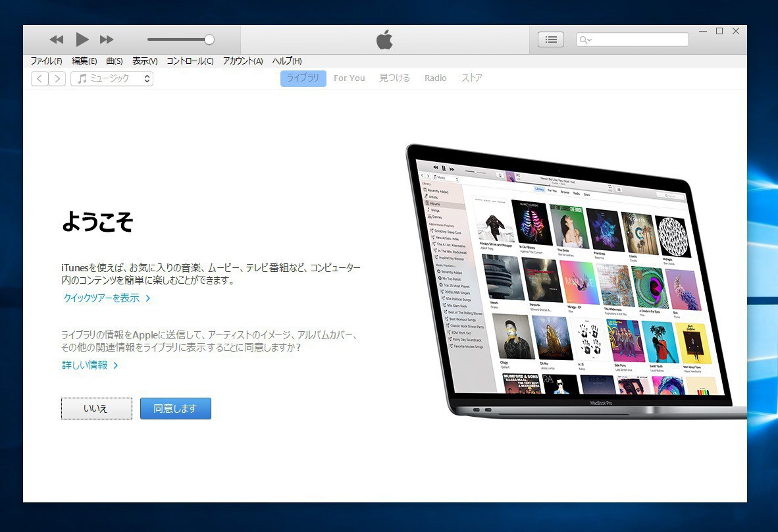This screenshot has height=532, width=778.
Task: Click the いいえ button
Action: tap(97, 408)
